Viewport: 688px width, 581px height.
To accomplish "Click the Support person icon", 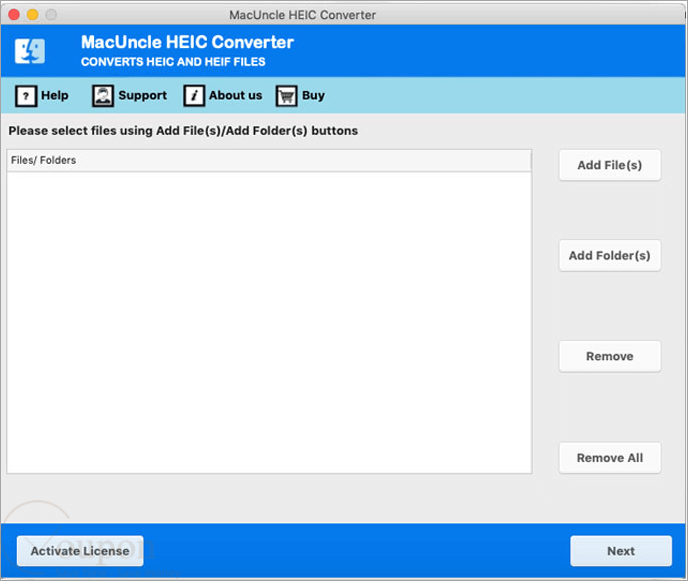I will 103,96.
